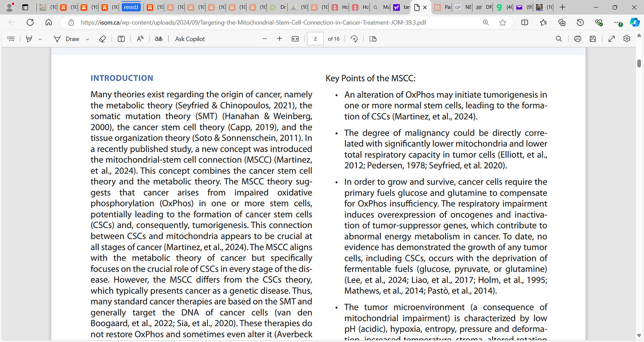Switch to the Yahoo Mail tab
The image size is (644, 342).
pyautogui.click(x=525, y=7)
